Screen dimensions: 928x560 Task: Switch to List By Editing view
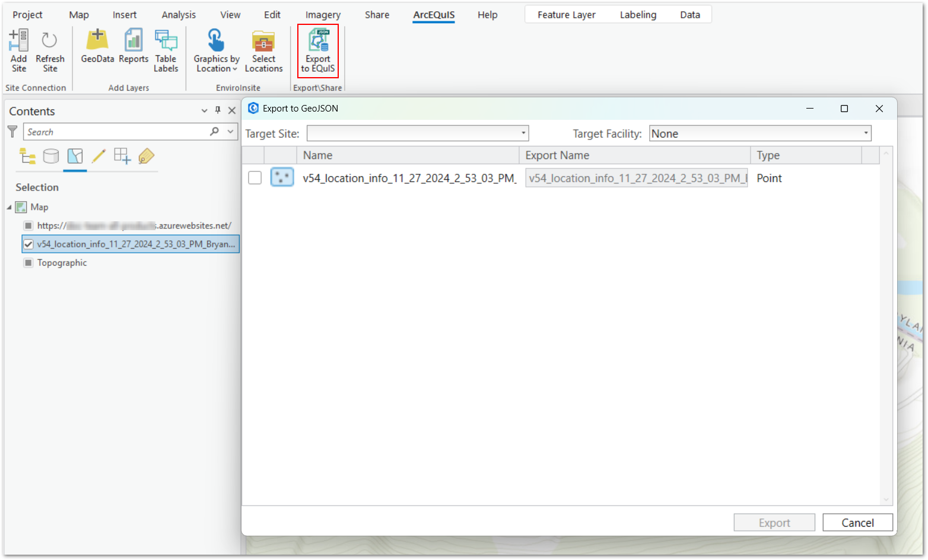point(98,156)
